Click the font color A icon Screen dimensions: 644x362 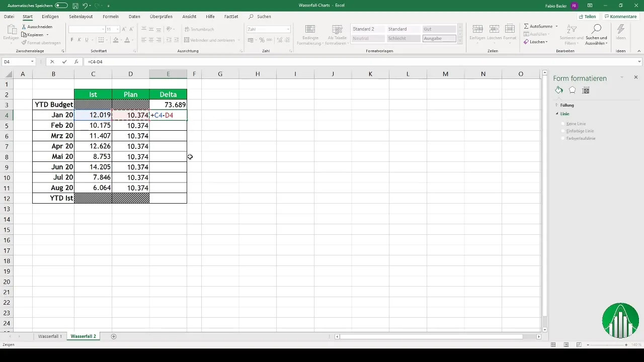(127, 40)
